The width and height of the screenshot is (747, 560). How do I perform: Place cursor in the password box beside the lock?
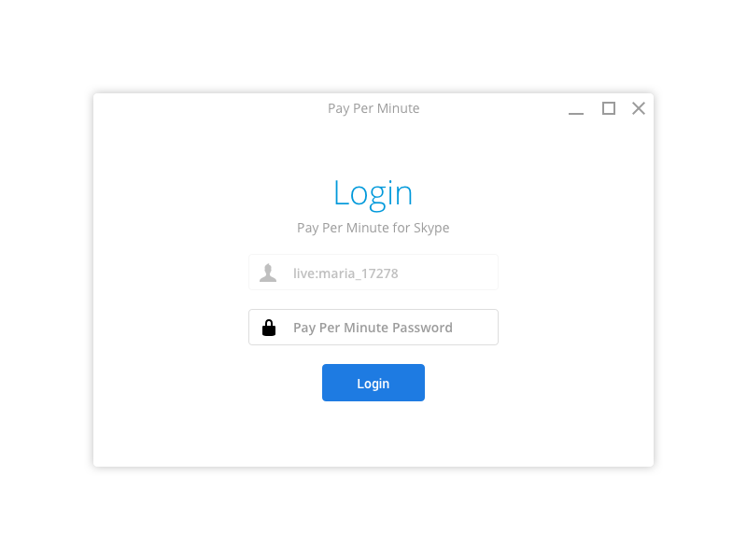373,328
